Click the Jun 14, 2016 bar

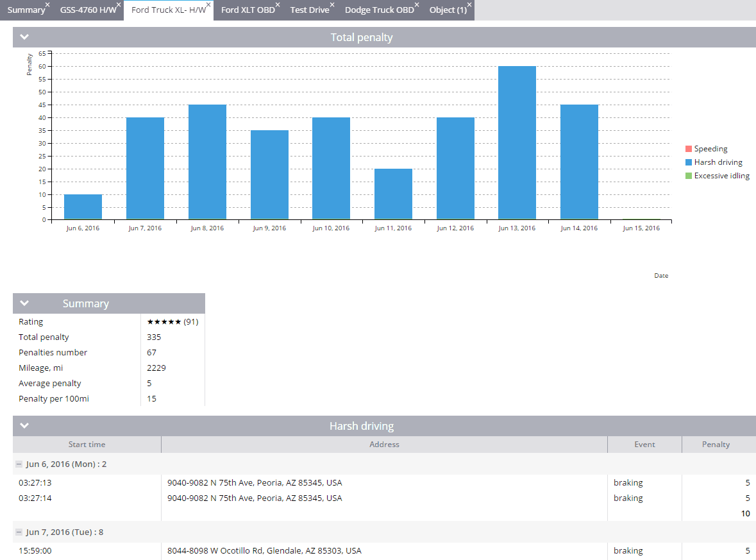click(580, 162)
